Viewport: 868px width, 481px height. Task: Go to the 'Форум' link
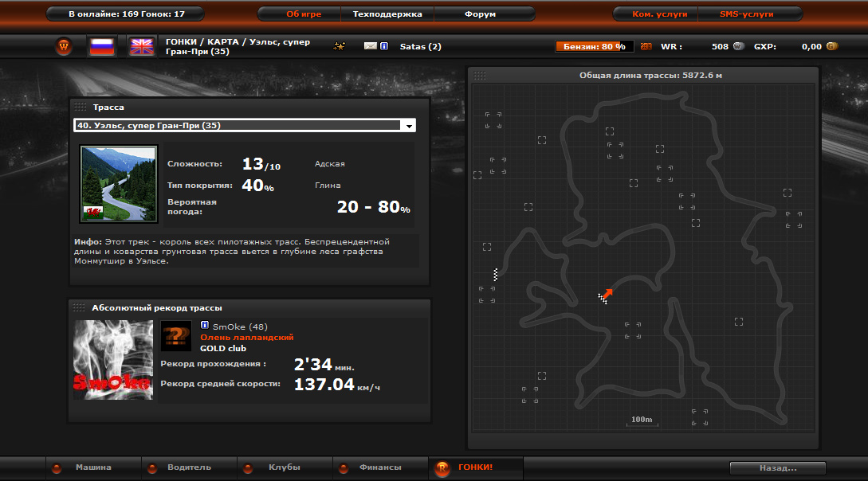click(x=479, y=14)
